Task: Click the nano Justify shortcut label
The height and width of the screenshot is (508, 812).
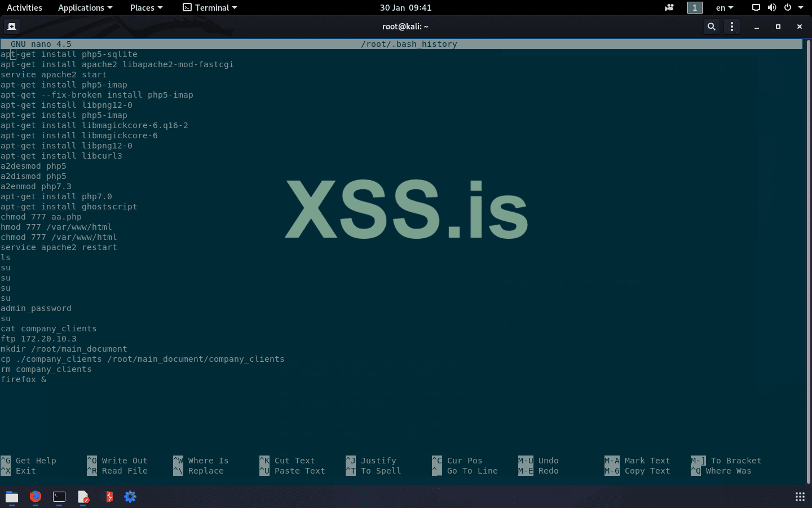Action: pyautogui.click(x=378, y=461)
